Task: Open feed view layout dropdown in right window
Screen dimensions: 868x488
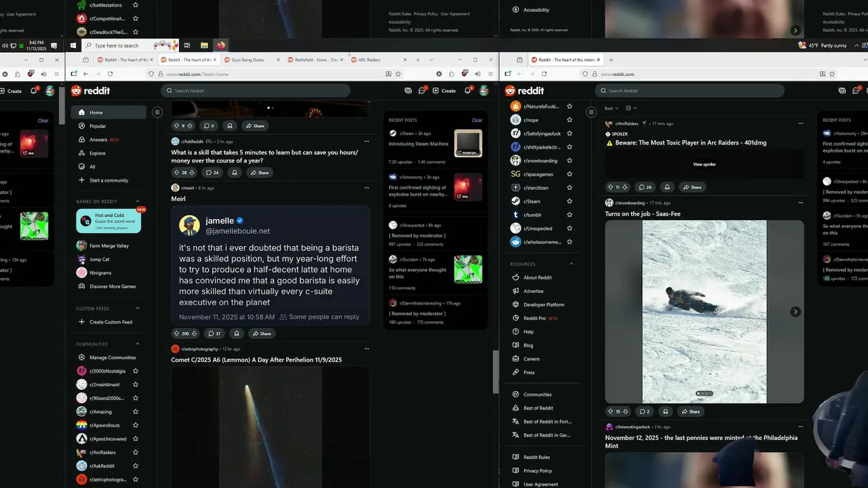Action: [631, 108]
